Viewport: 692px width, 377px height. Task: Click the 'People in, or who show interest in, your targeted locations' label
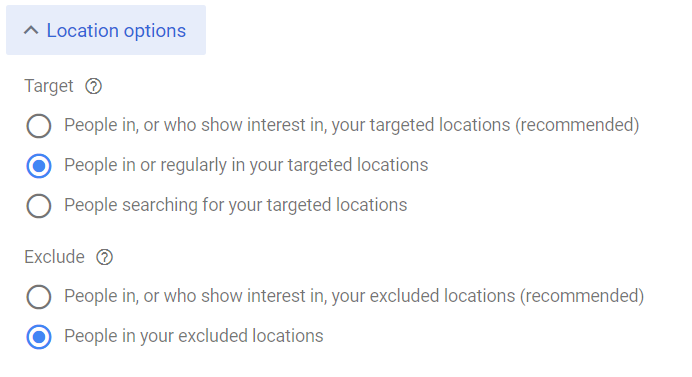[x=352, y=125]
